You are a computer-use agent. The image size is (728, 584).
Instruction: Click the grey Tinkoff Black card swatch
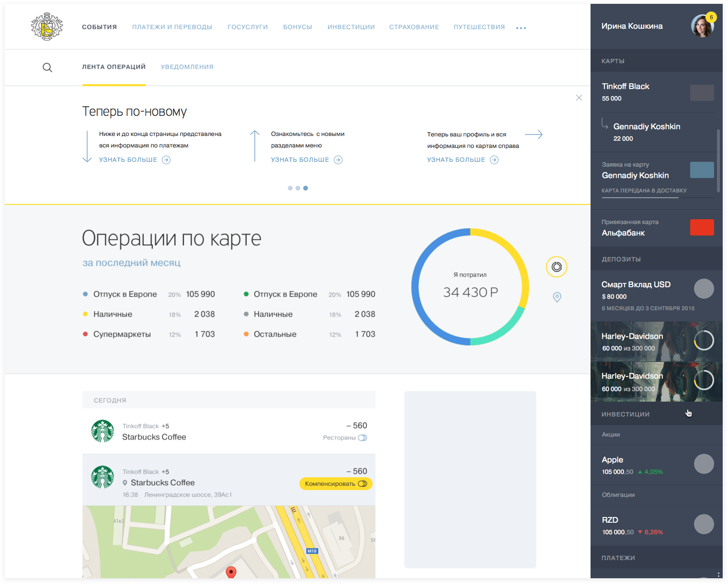(702, 93)
